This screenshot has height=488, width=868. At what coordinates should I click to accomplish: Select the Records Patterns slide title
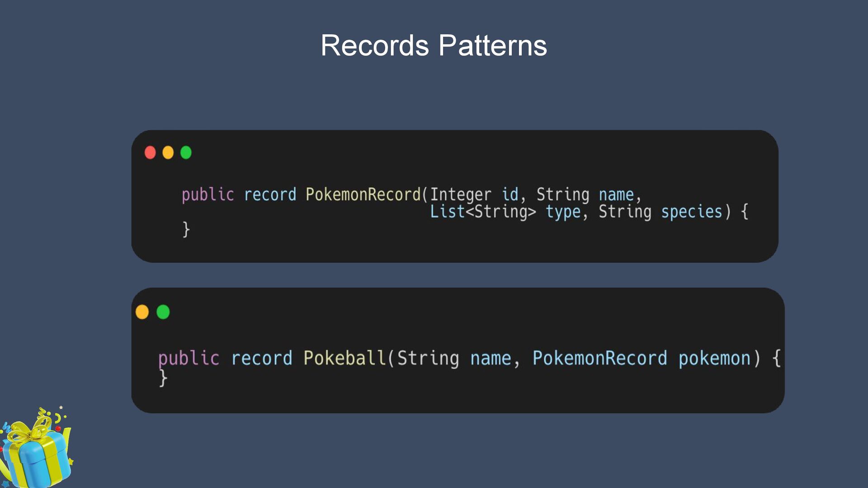click(x=434, y=45)
